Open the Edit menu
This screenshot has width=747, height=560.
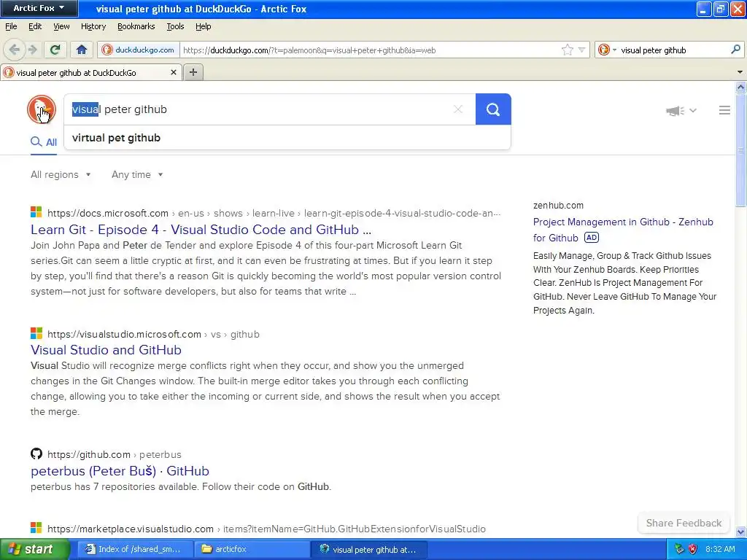click(35, 27)
